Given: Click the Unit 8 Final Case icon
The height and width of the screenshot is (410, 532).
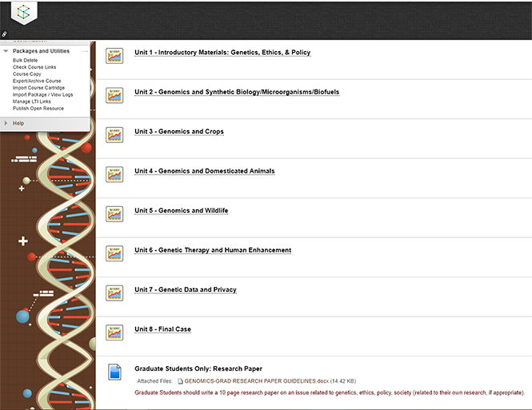Looking at the screenshot, I should pyautogui.click(x=114, y=332).
